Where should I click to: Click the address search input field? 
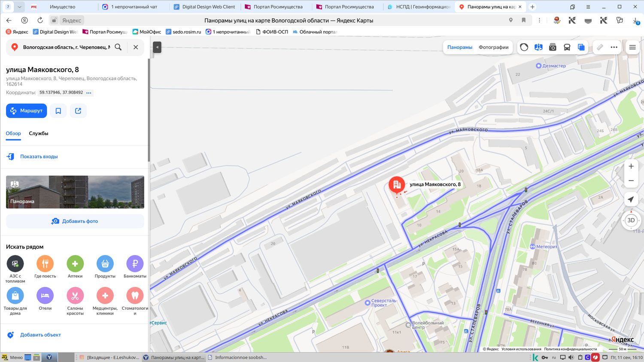tap(67, 47)
